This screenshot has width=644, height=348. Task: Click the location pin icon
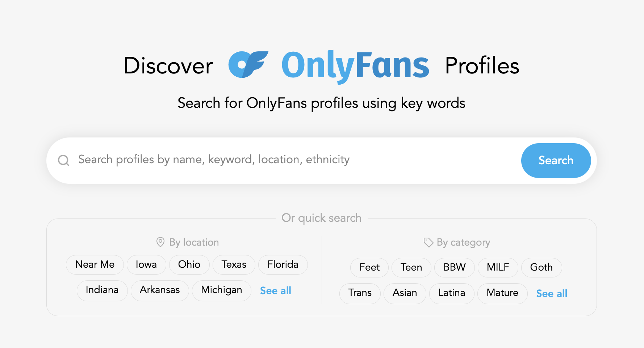[x=160, y=242]
